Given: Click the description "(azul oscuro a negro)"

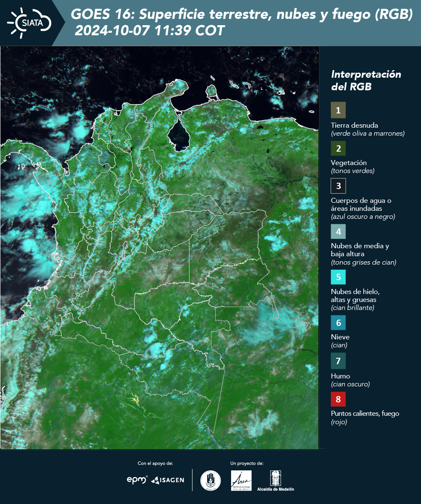Looking at the screenshot, I should 363,217.
